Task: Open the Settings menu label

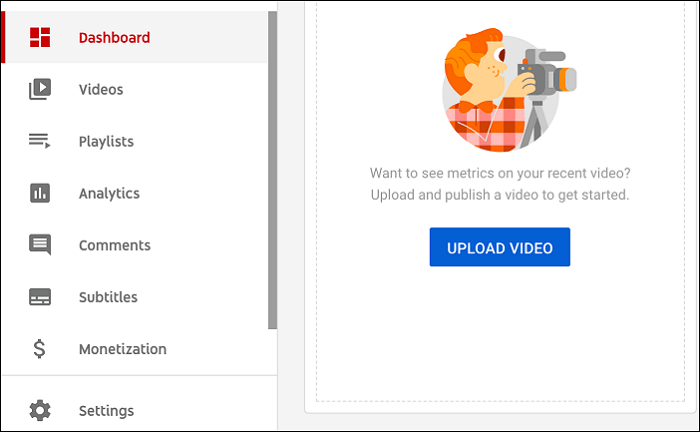Action: pos(106,411)
